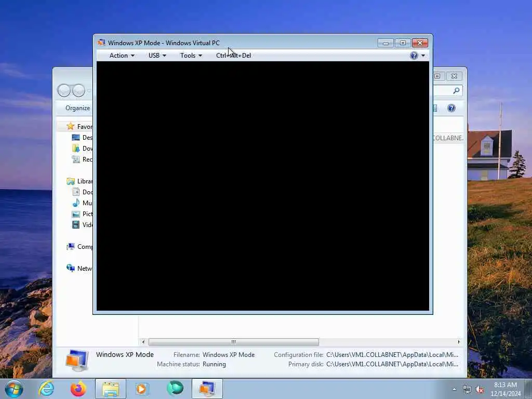Open the Windows Start menu
Screen dimensions: 532x399
click(14, 389)
